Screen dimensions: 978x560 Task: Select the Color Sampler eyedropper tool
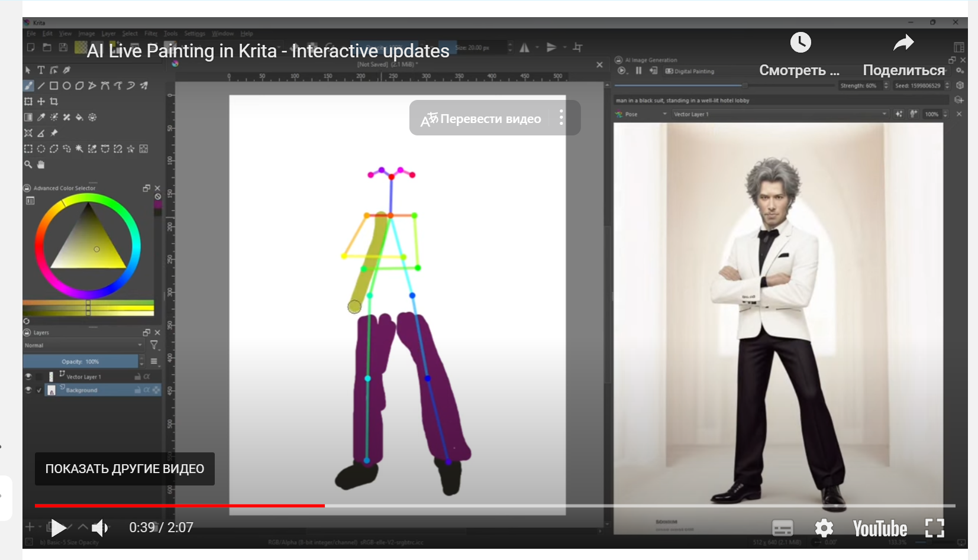tap(41, 117)
